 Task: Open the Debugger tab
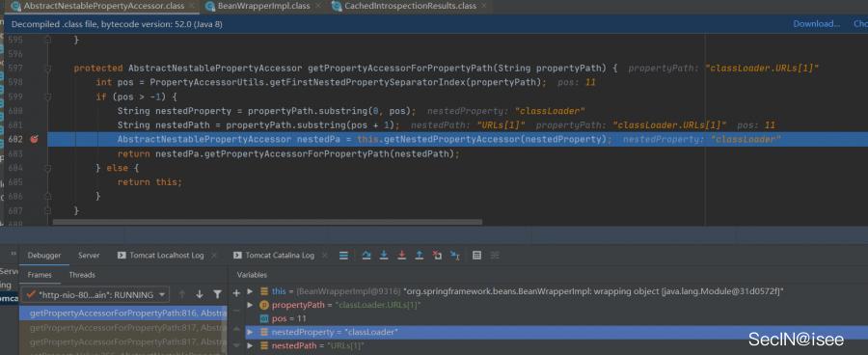pos(44,256)
